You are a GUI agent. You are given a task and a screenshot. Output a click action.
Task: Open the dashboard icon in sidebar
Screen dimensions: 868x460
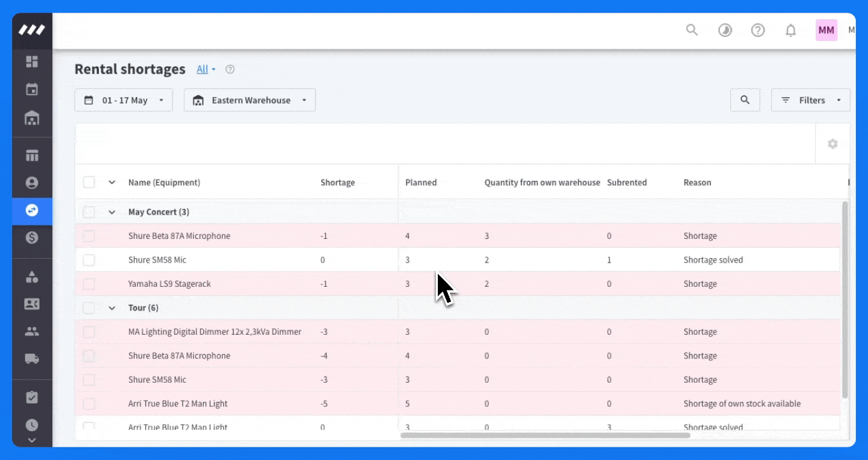(x=32, y=61)
